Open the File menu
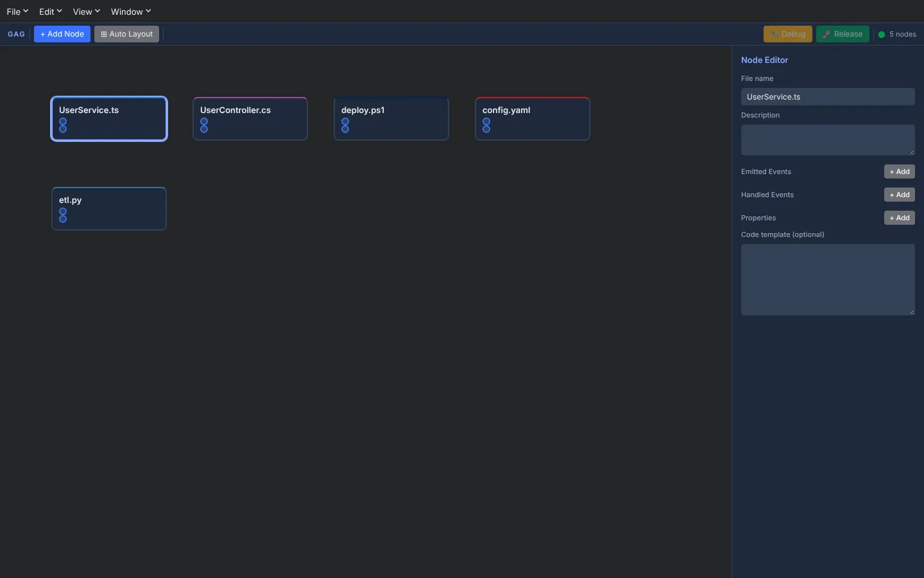The height and width of the screenshot is (578, 924). 17,12
